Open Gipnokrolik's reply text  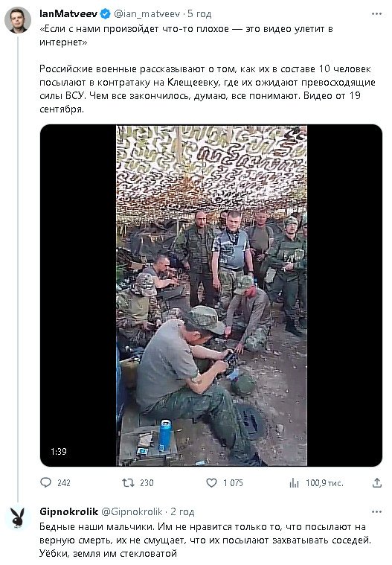click(x=205, y=540)
